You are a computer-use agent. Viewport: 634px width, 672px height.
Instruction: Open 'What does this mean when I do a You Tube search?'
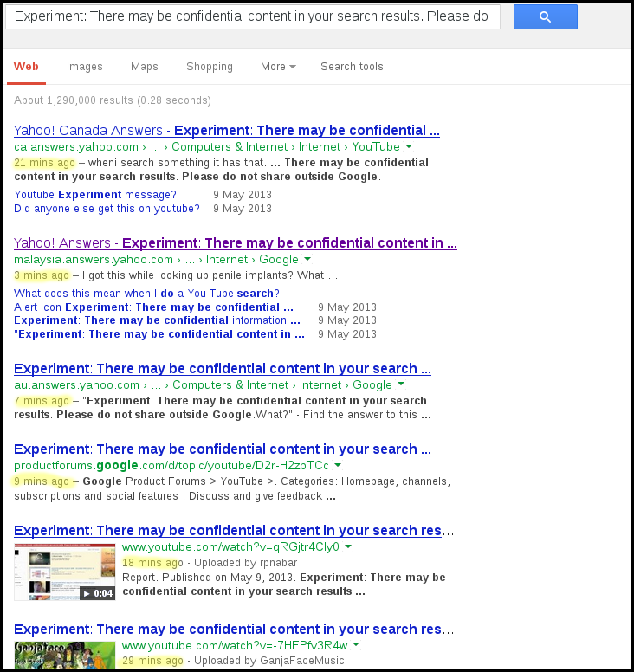click(146, 294)
